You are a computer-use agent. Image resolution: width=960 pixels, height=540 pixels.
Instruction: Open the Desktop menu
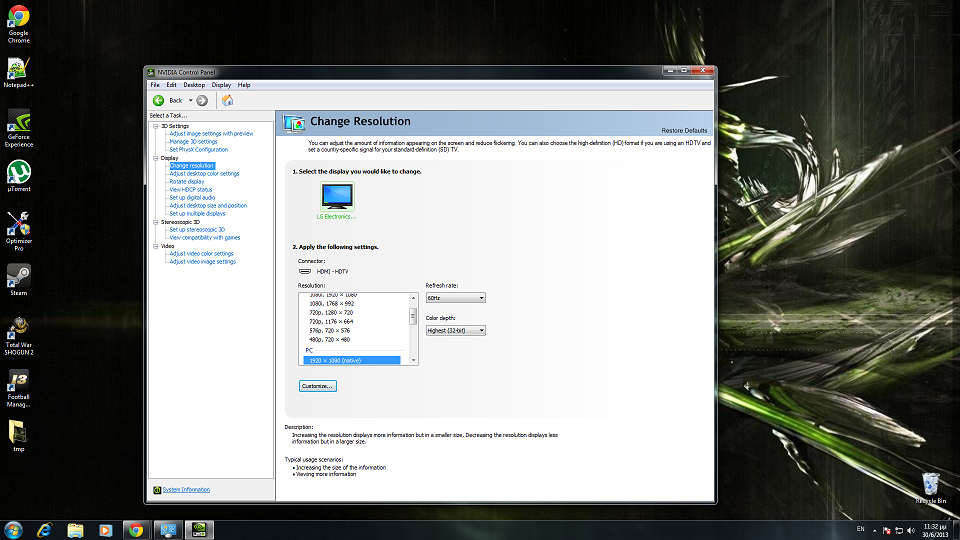tap(194, 85)
